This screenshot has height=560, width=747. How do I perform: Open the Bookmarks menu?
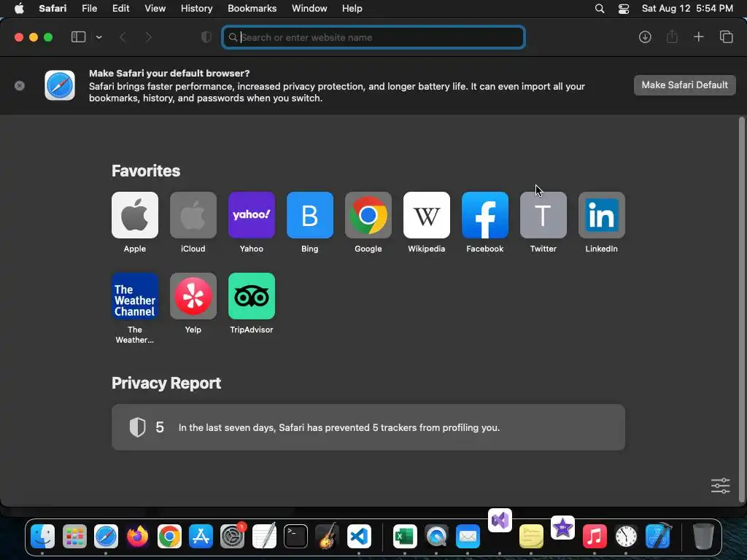tap(252, 9)
